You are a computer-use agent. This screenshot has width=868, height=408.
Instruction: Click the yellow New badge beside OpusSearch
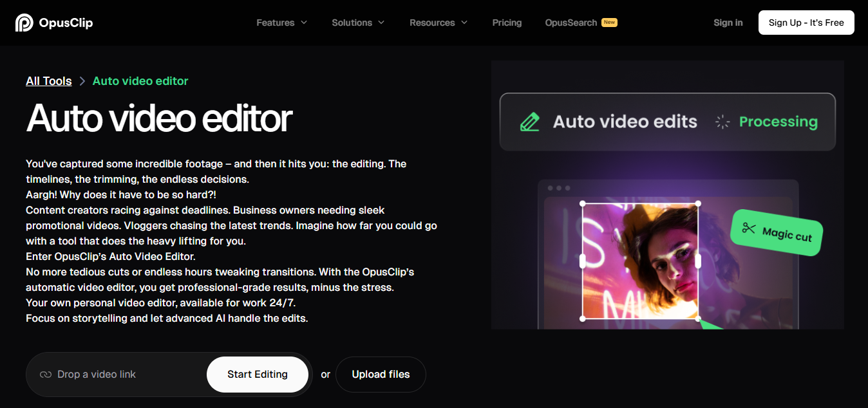point(609,21)
